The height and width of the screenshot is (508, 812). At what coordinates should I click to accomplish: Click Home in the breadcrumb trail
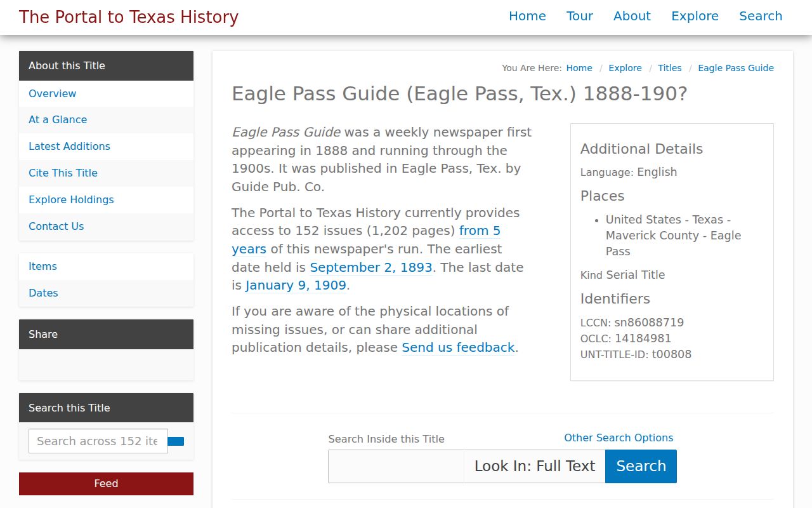pyautogui.click(x=579, y=68)
